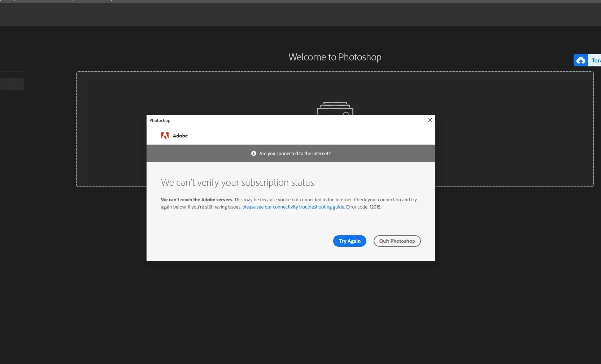
Task: Click Quit Photoshop button
Action: [397, 241]
